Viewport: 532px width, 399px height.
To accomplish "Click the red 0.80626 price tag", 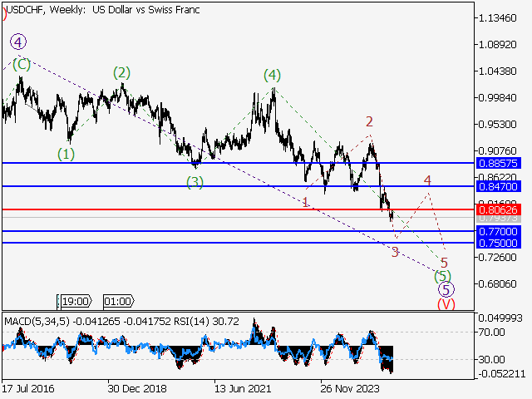I will 498,209.
